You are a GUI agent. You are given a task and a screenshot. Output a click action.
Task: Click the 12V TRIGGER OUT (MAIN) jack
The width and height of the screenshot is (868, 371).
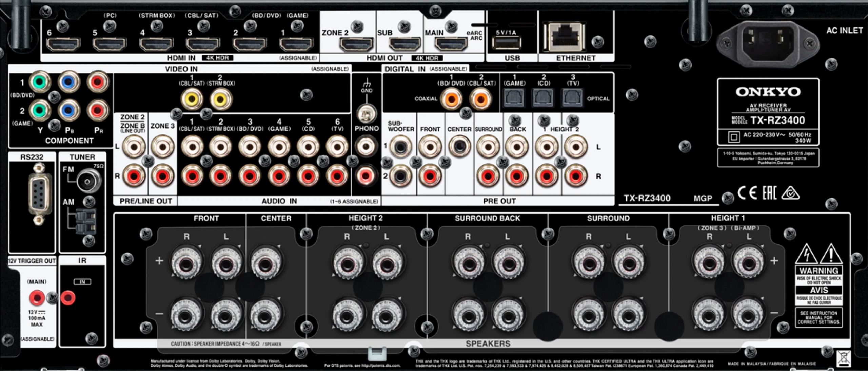(37, 297)
